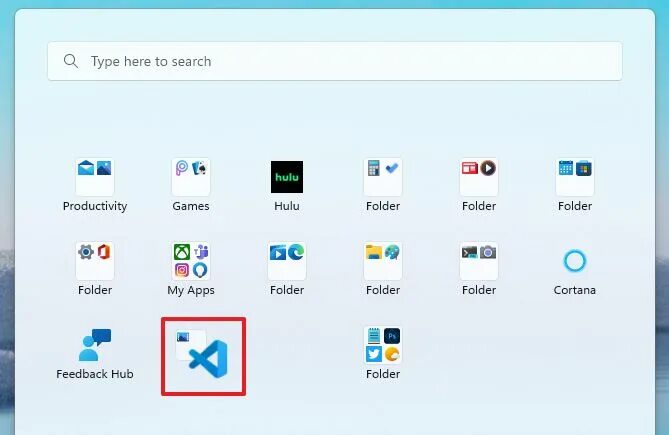Screen dimensions: 669x435
Task: Click the Visual Studio Code icon
Action: [x=209, y=359]
